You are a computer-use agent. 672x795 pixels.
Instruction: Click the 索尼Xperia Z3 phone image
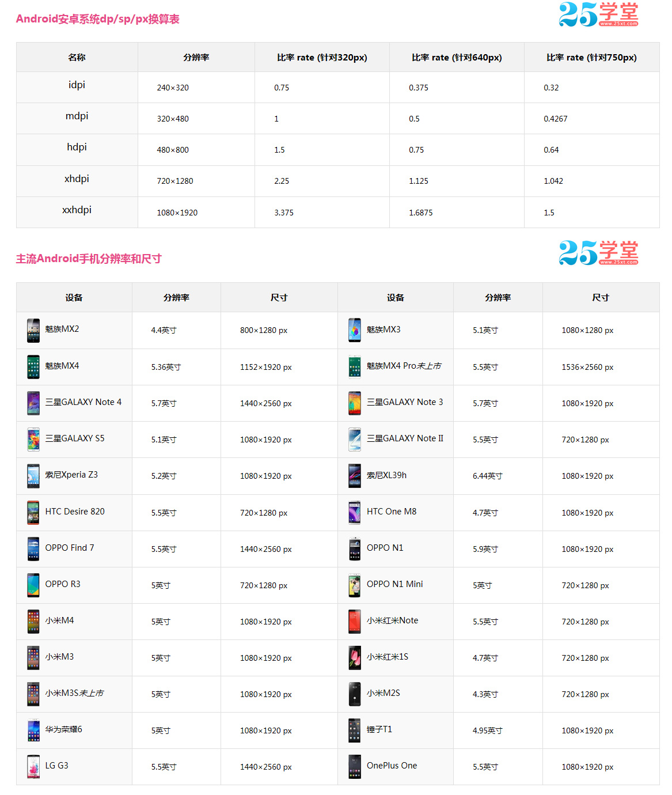(33, 476)
